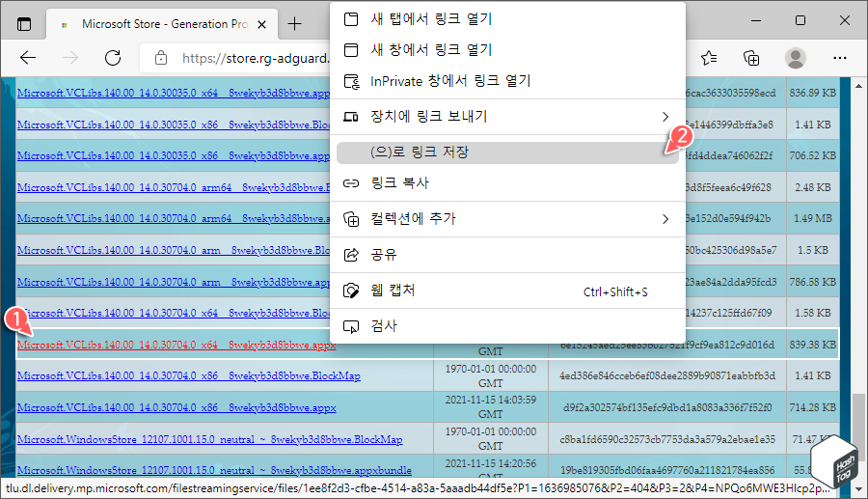Viewport: 868px width, 499px height.
Task: Click the address bar URL field
Action: click(255, 58)
